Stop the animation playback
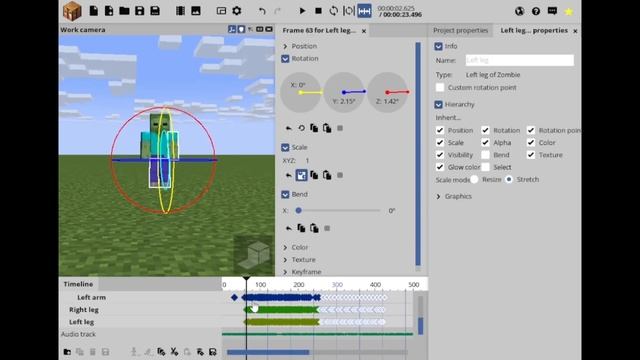Screen dimensions: 640x360 [x=318, y=11]
